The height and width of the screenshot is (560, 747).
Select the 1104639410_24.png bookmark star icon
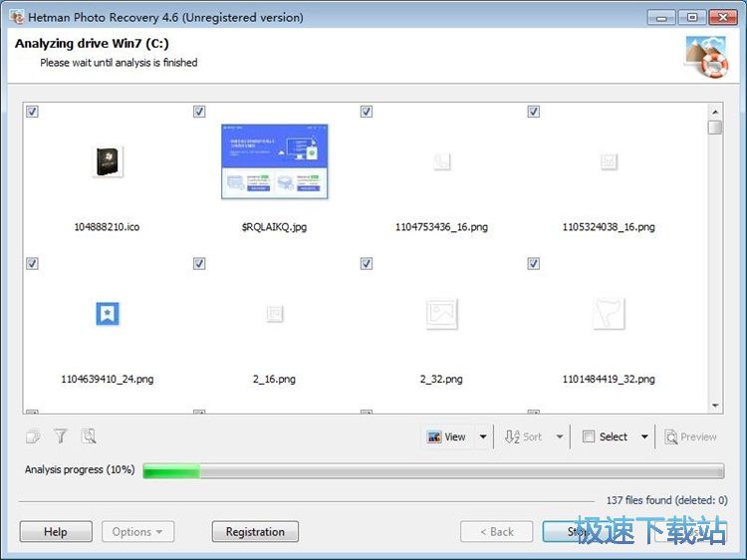pos(107,314)
